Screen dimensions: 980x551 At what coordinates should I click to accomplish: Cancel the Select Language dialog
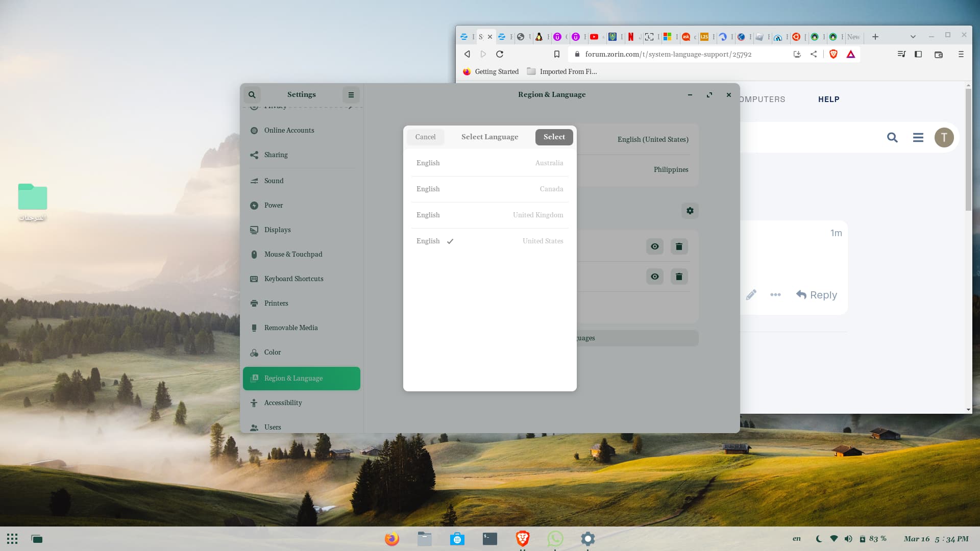pyautogui.click(x=425, y=137)
